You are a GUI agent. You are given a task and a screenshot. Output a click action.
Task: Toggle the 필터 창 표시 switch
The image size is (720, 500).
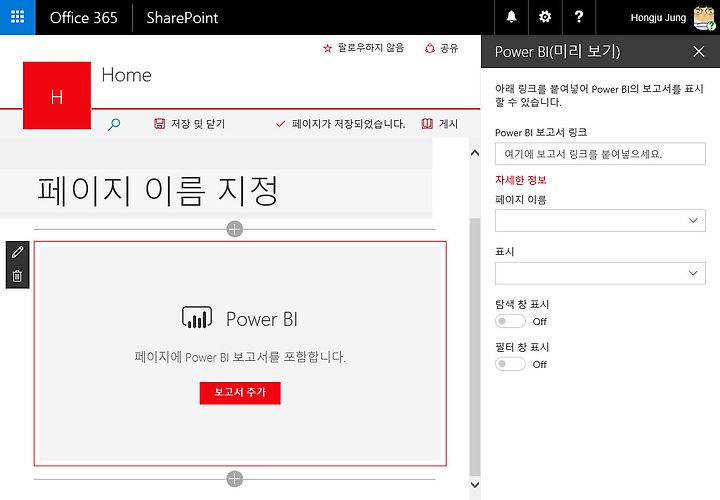point(510,364)
